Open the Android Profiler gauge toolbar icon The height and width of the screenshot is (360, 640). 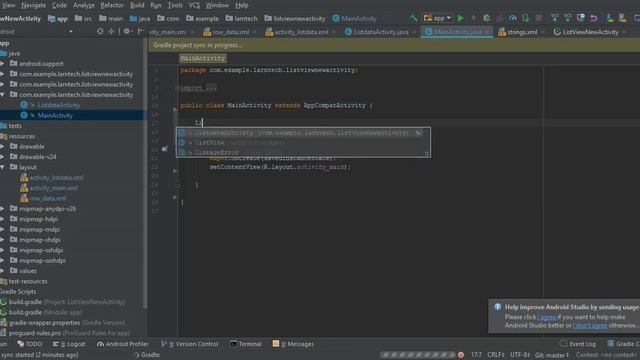tap(513, 18)
